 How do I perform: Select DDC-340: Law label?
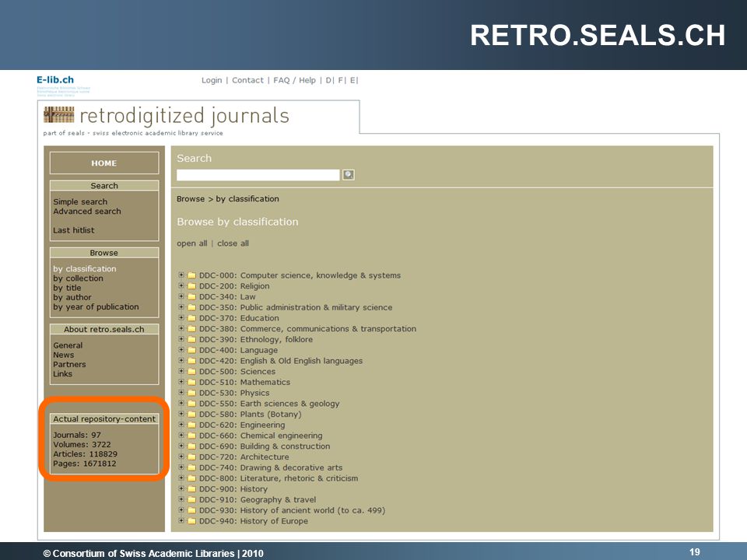pos(227,296)
